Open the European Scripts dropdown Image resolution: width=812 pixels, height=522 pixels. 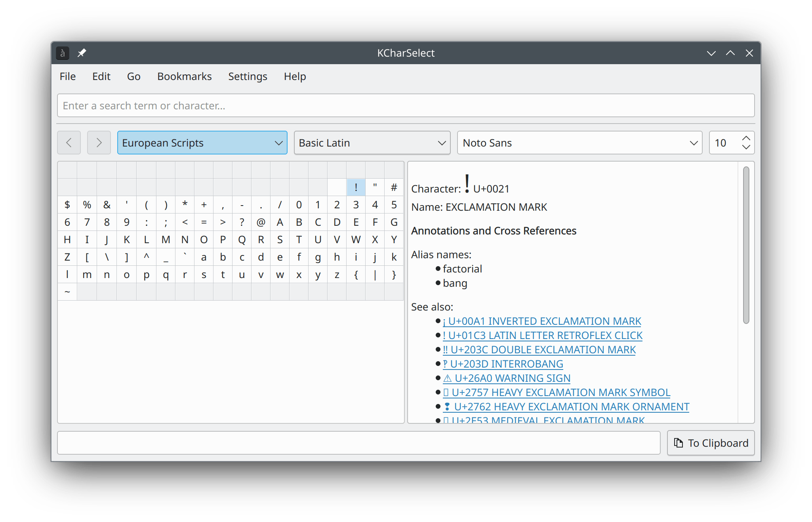coord(202,143)
